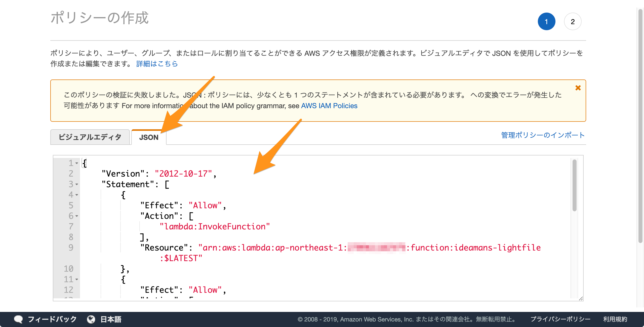The width and height of the screenshot is (644, 327).
Task: Click "Allow" value on line 12
Action: 205,290
